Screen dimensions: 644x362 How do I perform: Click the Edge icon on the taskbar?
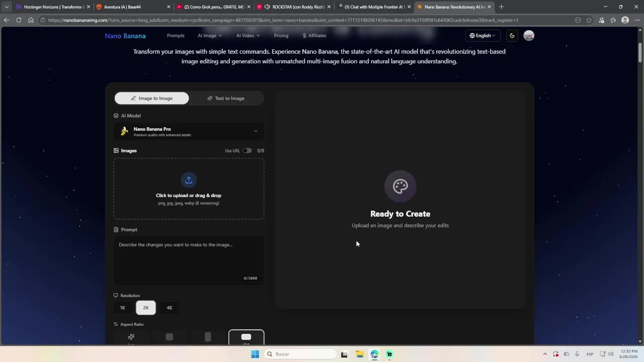coord(374,354)
